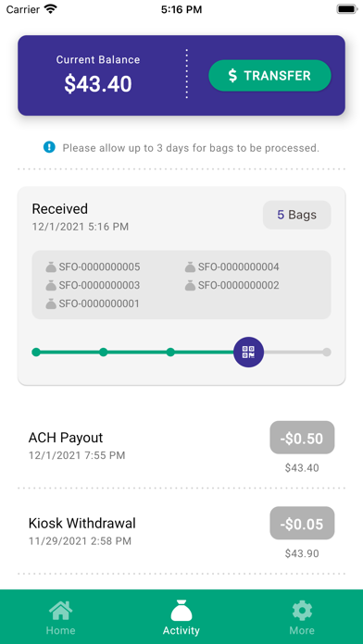Screen dimensions: 363x644
Task: Tap the QR scan icon on the progress tracker
Action: point(248,352)
